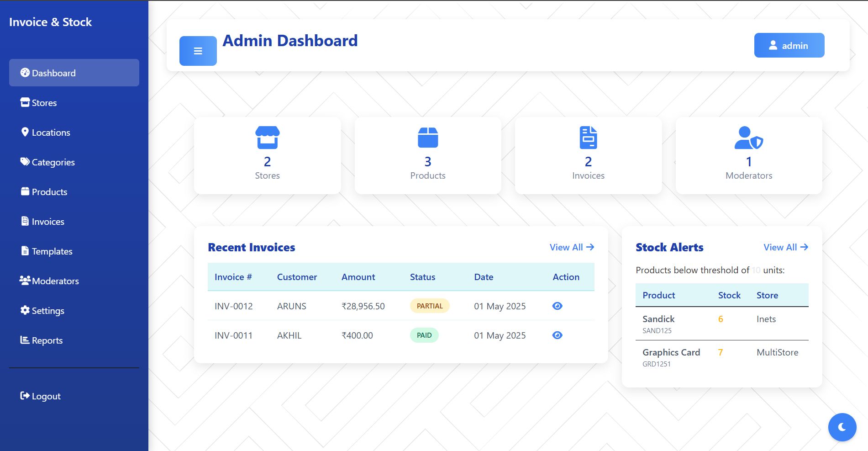
Task: Log out using sidebar Logout
Action: 74,396
